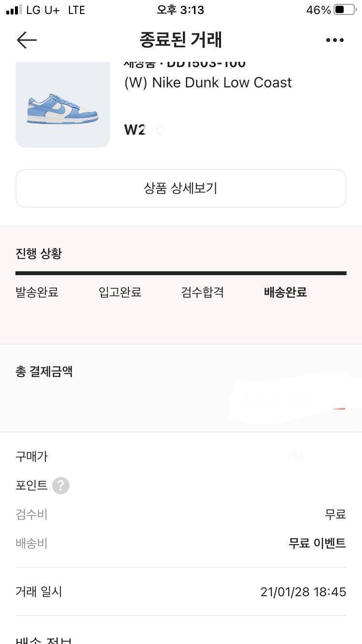Select the 발송완료 progress step
Screen dimensions: 362x644
pos(37,292)
